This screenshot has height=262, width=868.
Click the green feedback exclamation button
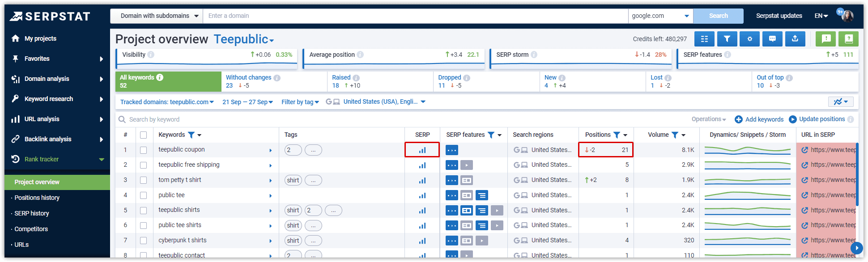pos(826,39)
